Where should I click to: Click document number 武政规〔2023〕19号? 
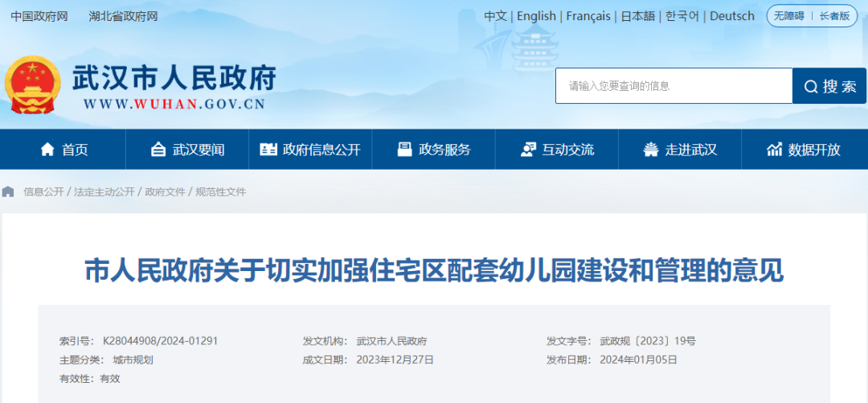(x=648, y=341)
